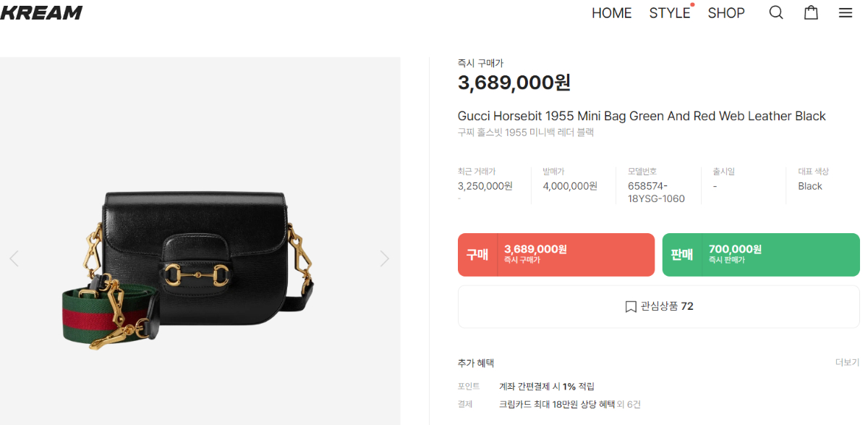Open the SHOP menu item
The image size is (868, 425).
pyautogui.click(x=726, y=13)
